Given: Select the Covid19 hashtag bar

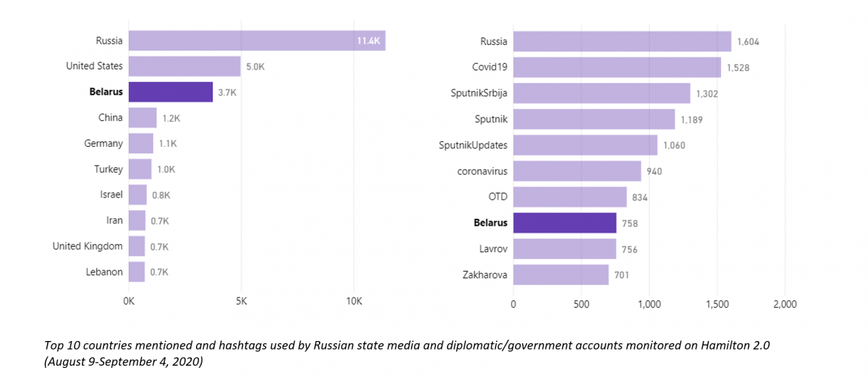Looking at the screenshot, I should (617, 67).
